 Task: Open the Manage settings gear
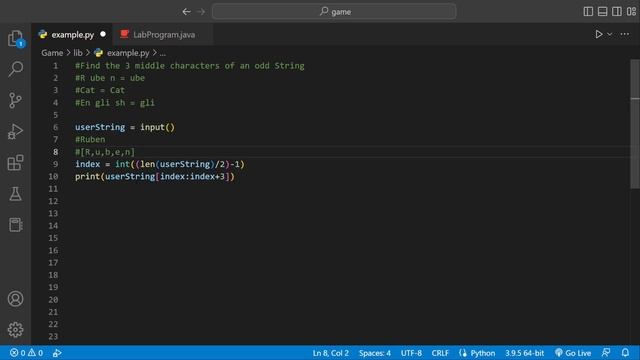[x=16, y=329]
